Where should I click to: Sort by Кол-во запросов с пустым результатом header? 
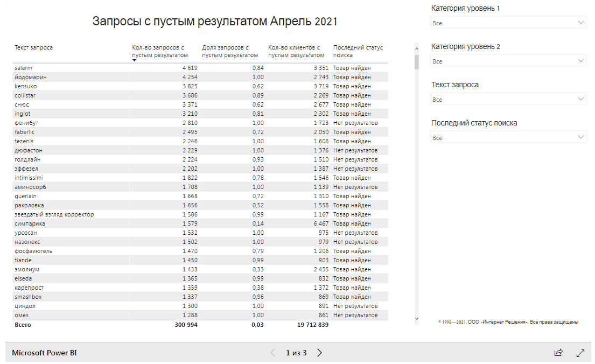pyautogui.click(x=160, y=51)
